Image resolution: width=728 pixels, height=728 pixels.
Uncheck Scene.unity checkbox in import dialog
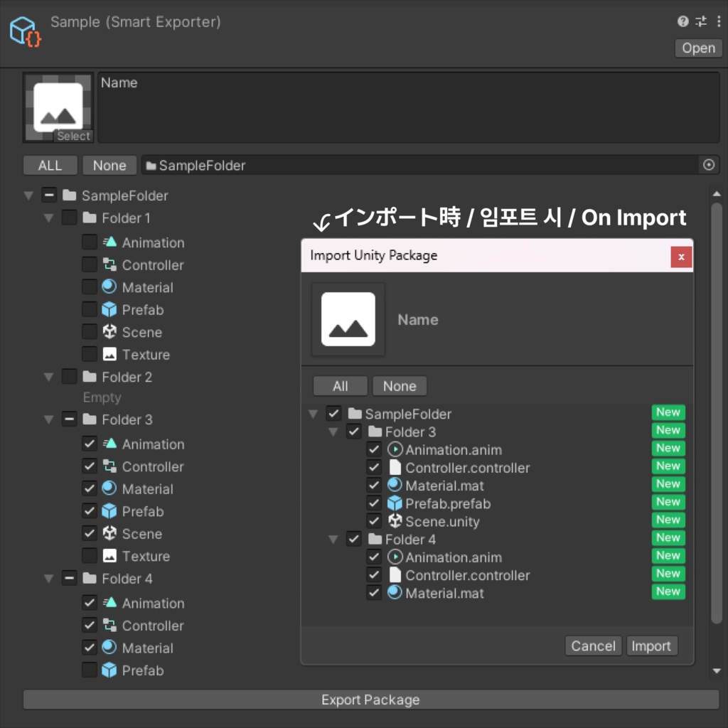[x=374, y=521]
